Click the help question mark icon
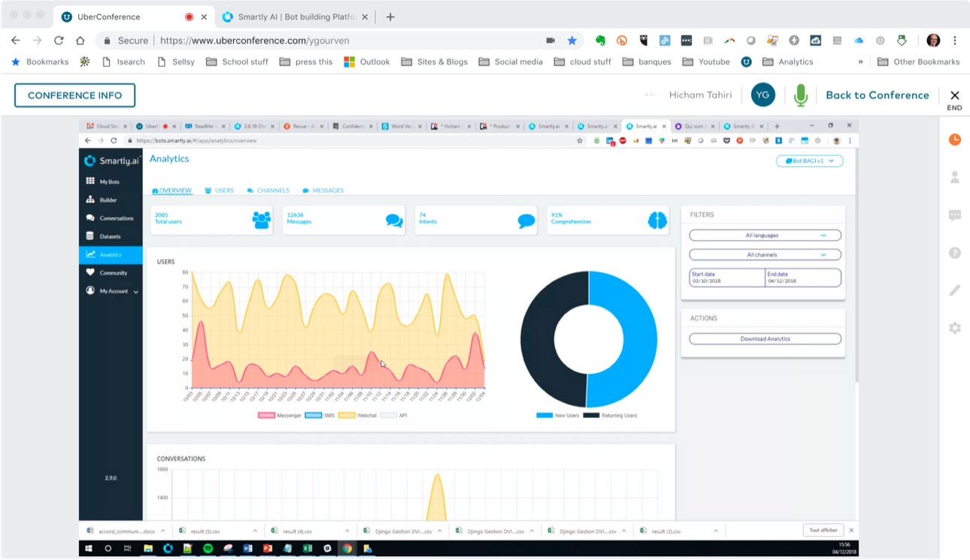The width and height of the screenshot is (970, 560). [x=954, y=253]
